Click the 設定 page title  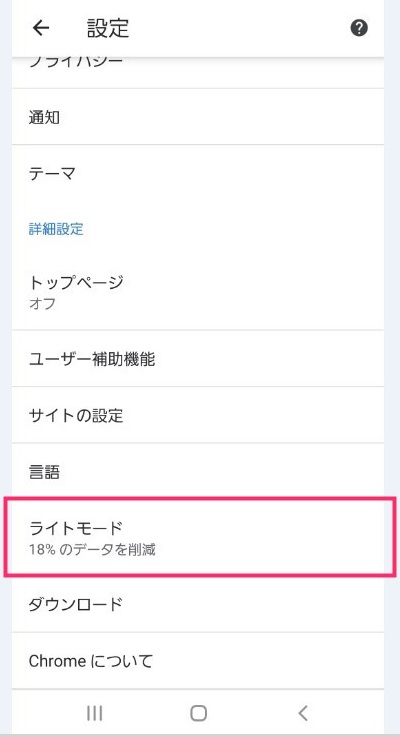pyautogui.click(x=108, y=28)
